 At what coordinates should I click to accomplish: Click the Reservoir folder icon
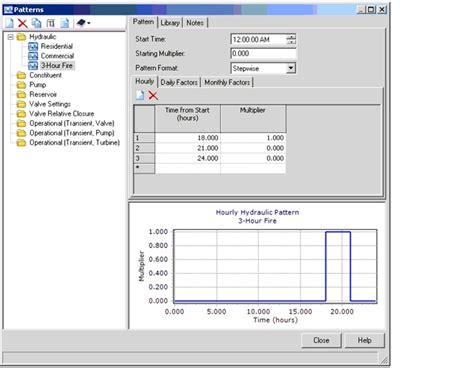coord(21,94)
